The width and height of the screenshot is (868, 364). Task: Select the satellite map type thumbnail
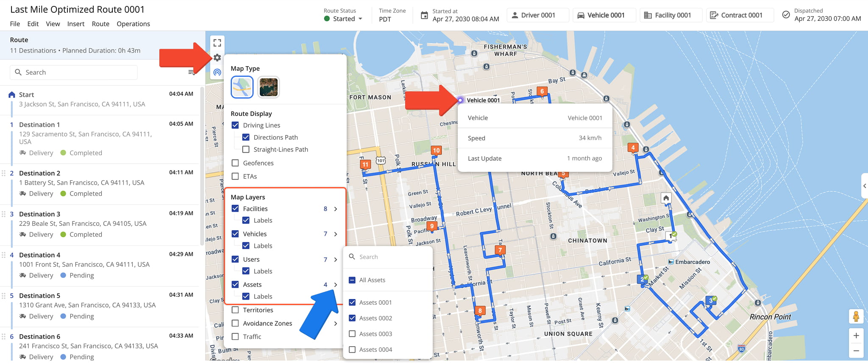(268, 87)
